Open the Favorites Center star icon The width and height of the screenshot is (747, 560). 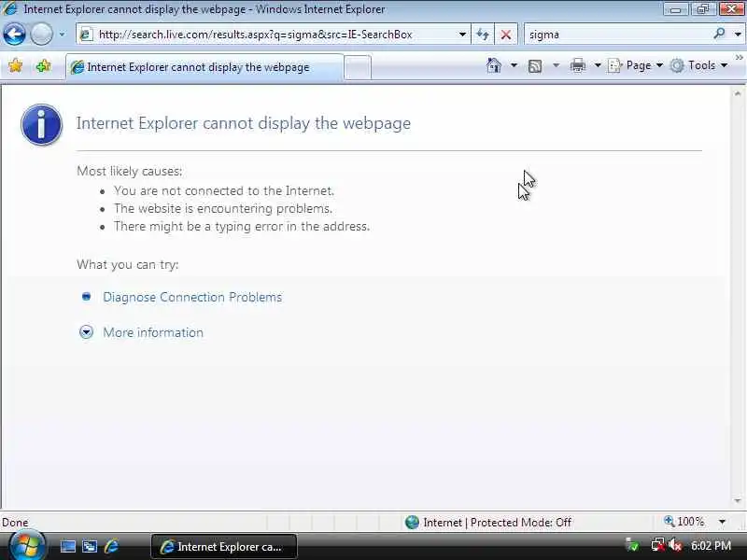pyautogui.click(x=15, y=65)
